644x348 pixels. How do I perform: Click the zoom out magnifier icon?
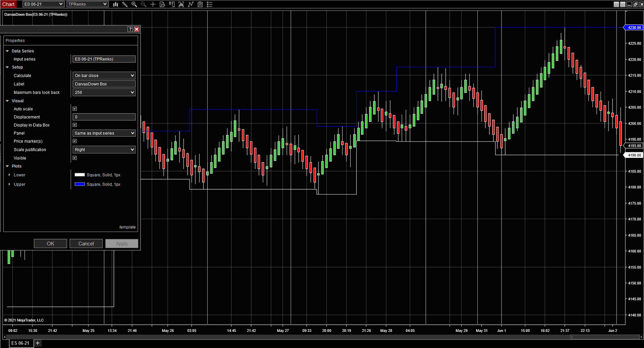click(143, 4)
